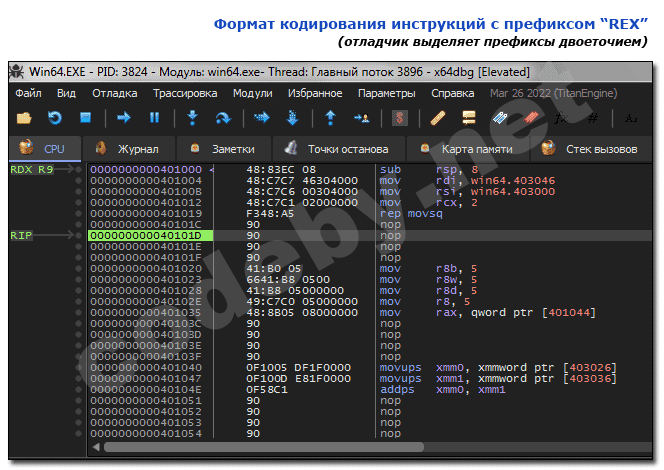Select address 0000000000401000 row
The width and height of the screenshot is (664, 470).
point(146,169)
